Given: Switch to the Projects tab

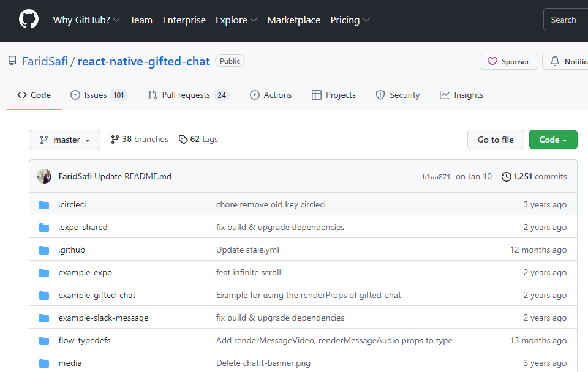Looking at the screenshot, I should coord(333,95).
